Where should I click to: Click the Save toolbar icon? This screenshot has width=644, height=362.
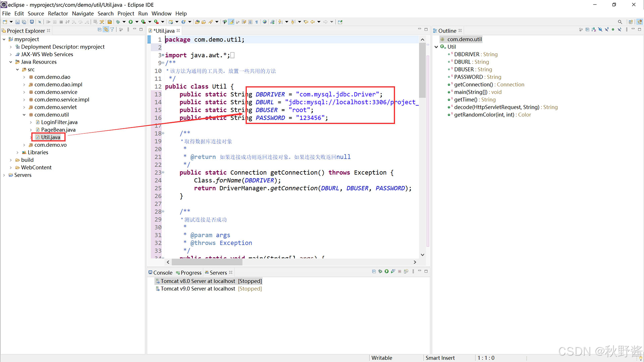[x=17, y=22]
